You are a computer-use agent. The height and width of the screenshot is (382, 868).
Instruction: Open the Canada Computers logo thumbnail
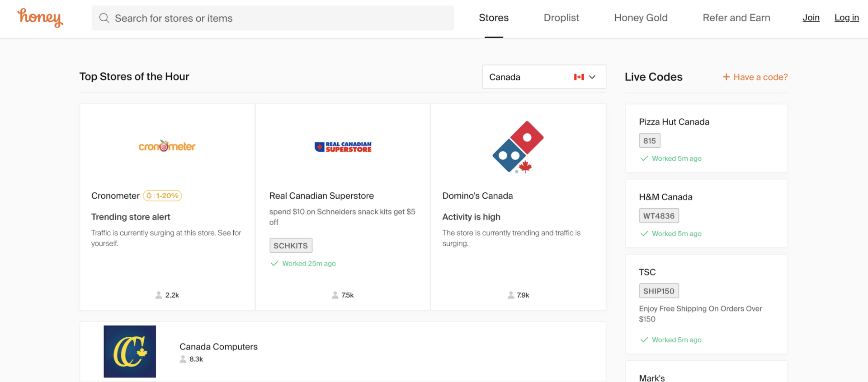point(130,351)
